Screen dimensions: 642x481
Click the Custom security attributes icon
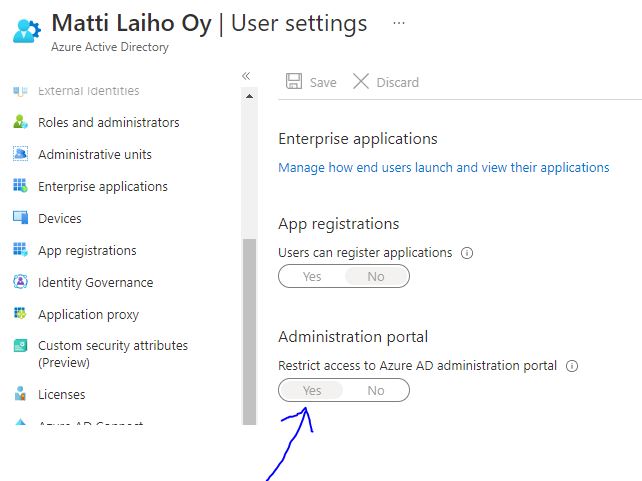pyautogui.click(x=20, y=346)
